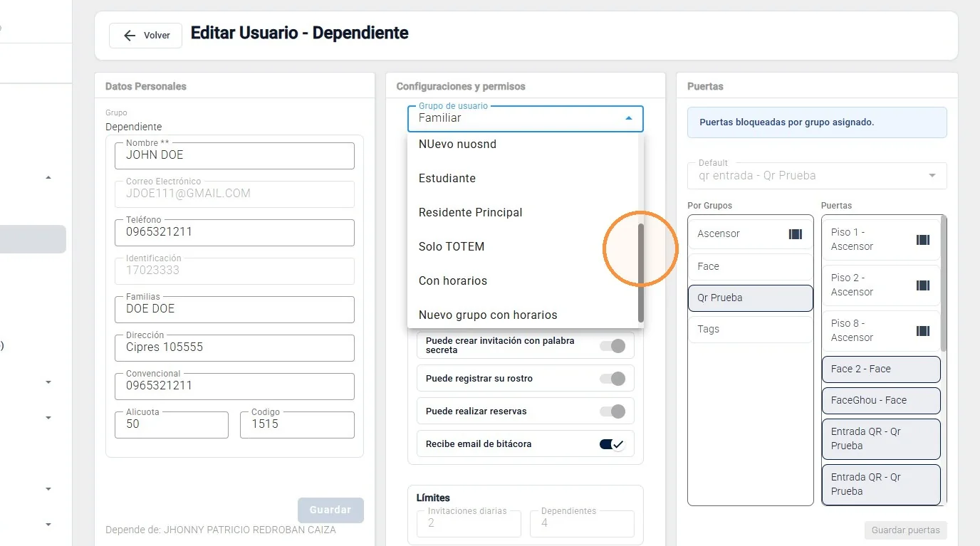980x546 pixels.
Task: Select the Qr Prueba group
Action: point(750,298)
